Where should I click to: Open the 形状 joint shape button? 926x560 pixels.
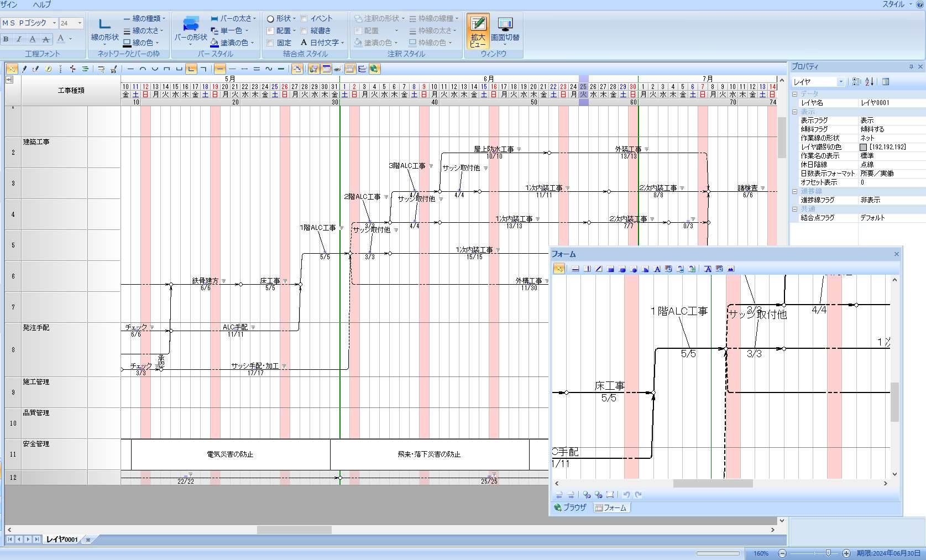tap(281, 19)
